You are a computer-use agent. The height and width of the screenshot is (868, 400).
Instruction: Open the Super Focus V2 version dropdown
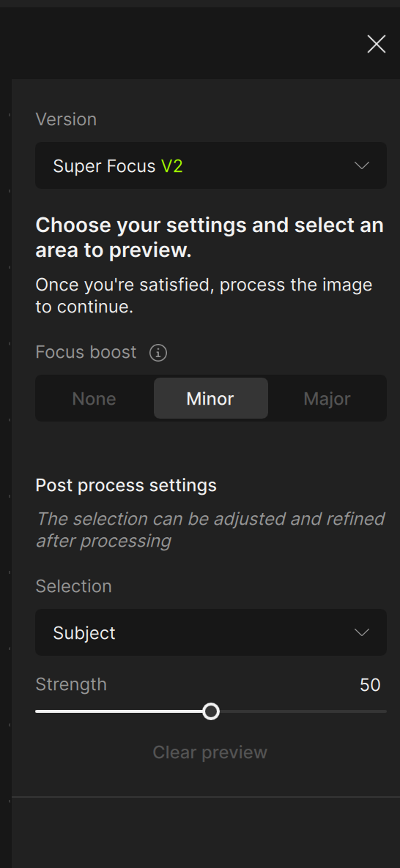click(210, 165)
